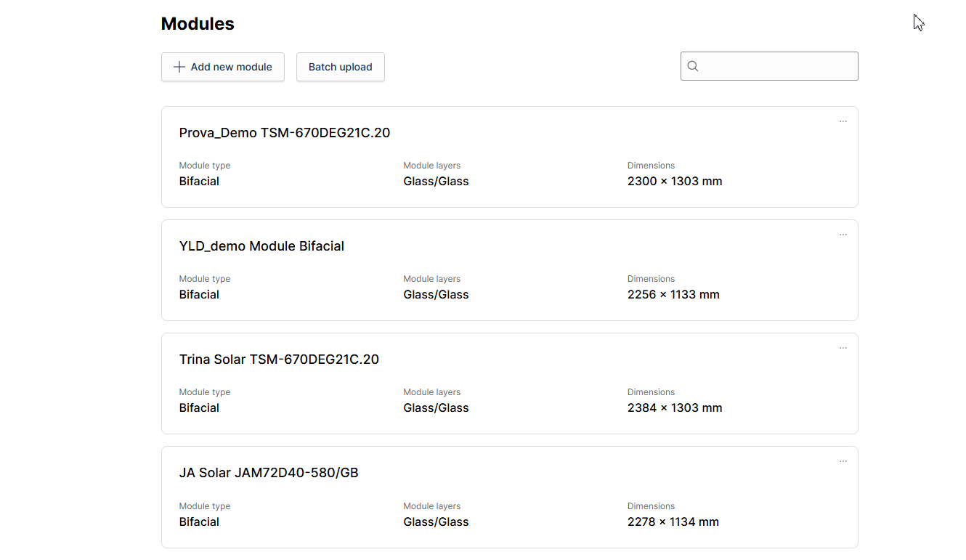Click Glass/Glass in the JA Solar card
966x560 pixels.
click(436, 522)
